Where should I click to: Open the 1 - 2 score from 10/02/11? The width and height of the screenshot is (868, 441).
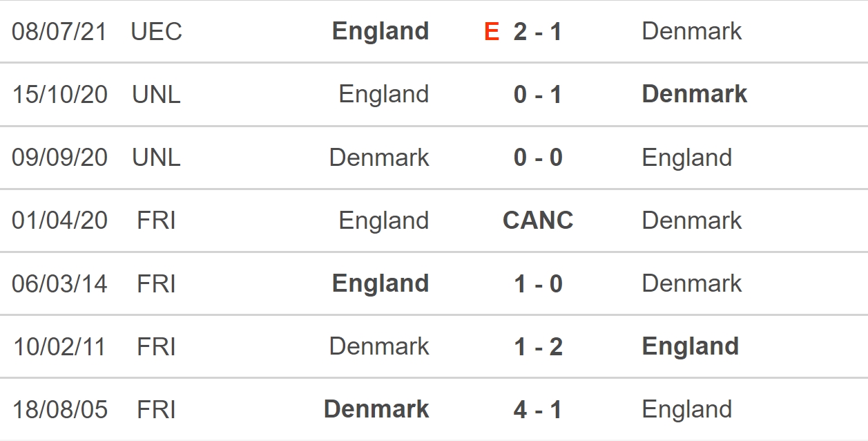pyautogui.click(x=538, y=347)
